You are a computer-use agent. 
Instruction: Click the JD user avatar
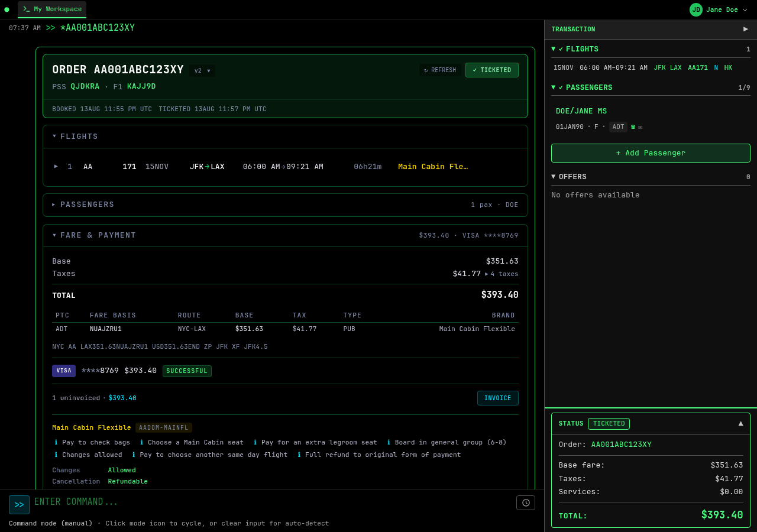coord(696,9)
